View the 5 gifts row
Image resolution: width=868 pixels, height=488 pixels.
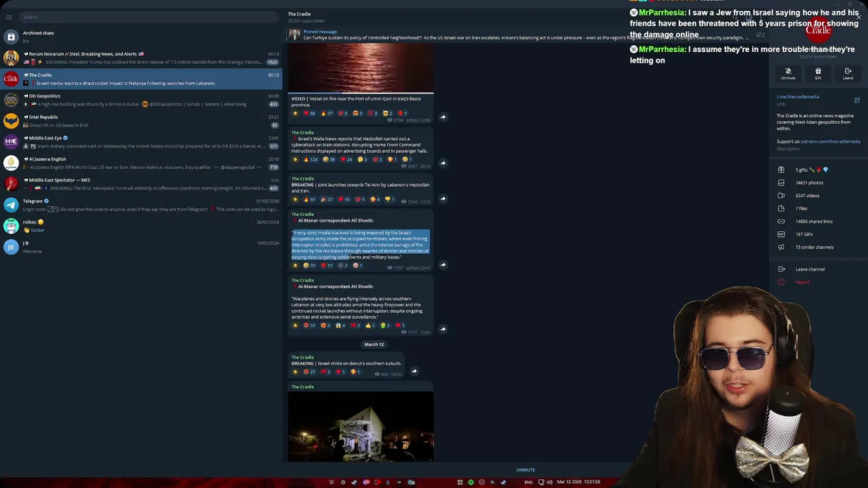tap(818, 170)
